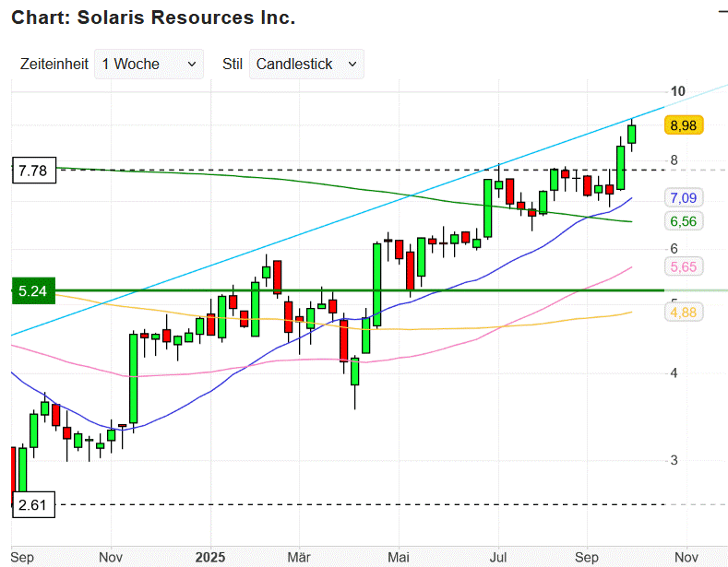Select the green 6,56 moving average label
The width and height of the screenshot is (728, 567).
683,221
